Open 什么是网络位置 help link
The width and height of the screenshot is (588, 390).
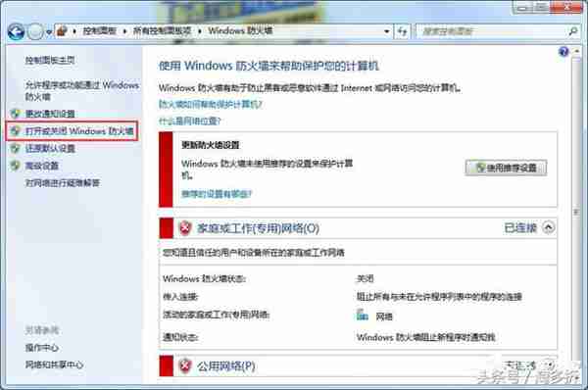(x=190, y=122)
